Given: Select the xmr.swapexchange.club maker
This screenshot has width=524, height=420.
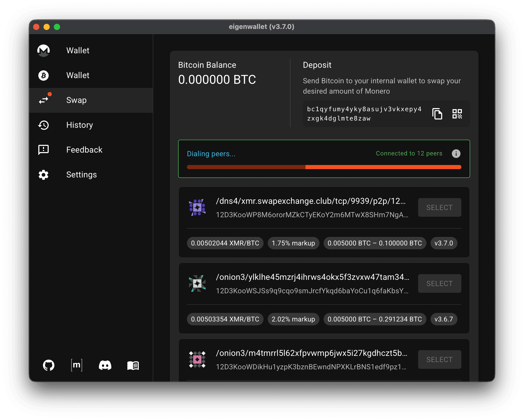Looking at the screenshot, I should pos(439,207).
